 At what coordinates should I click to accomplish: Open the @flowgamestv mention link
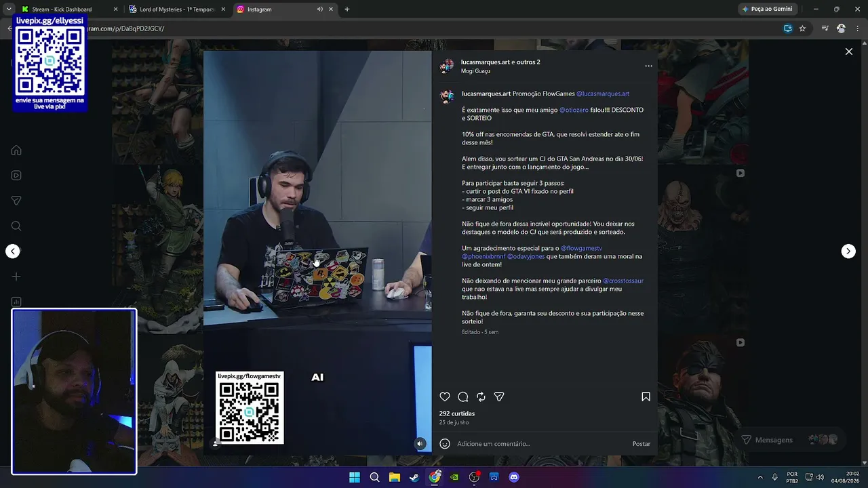tap(581, 248)
